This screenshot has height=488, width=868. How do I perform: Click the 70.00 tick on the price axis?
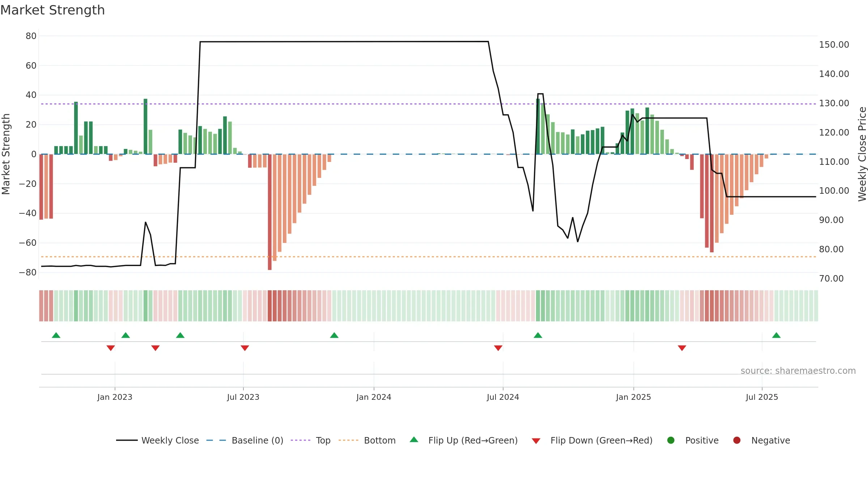tap(831, 279)
